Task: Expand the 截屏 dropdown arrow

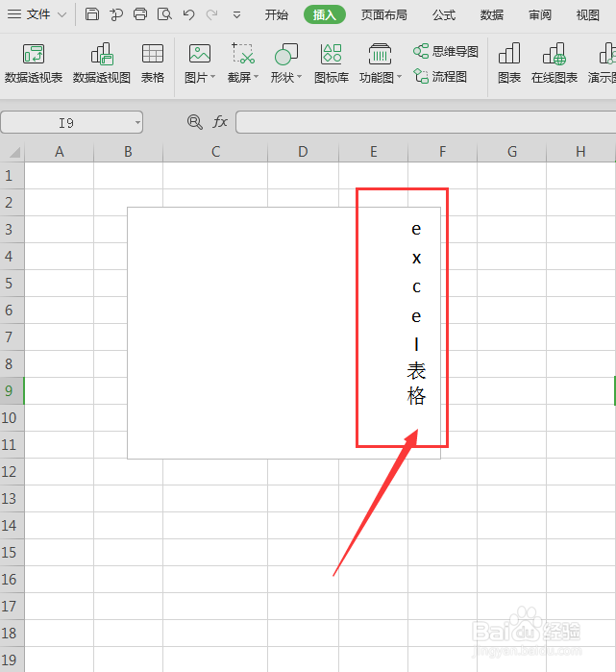Action: pos(257,77)
